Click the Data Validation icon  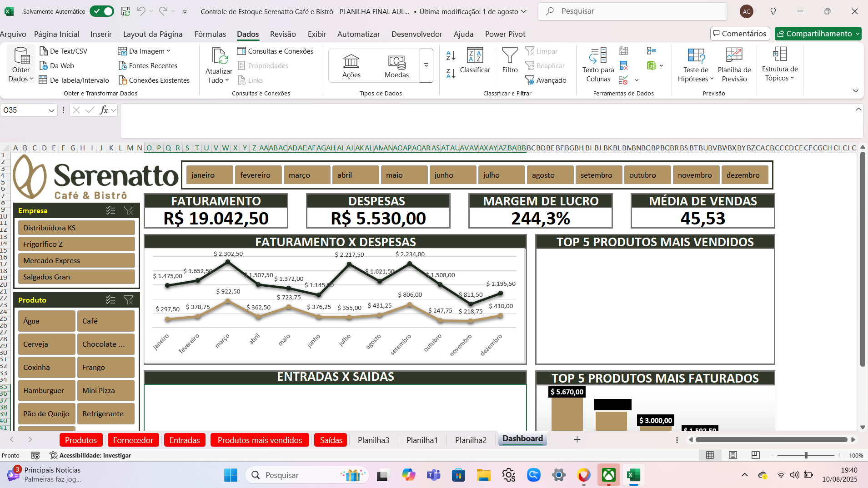click(623, 80)
